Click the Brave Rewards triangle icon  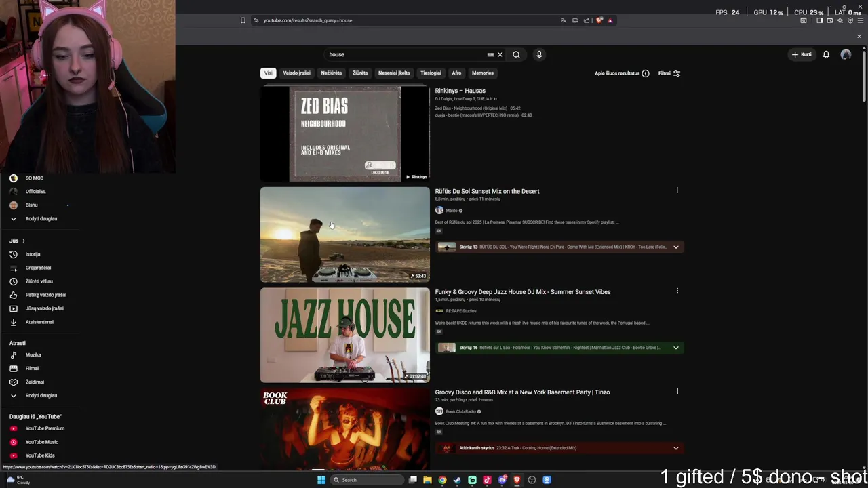click(610, 20)
